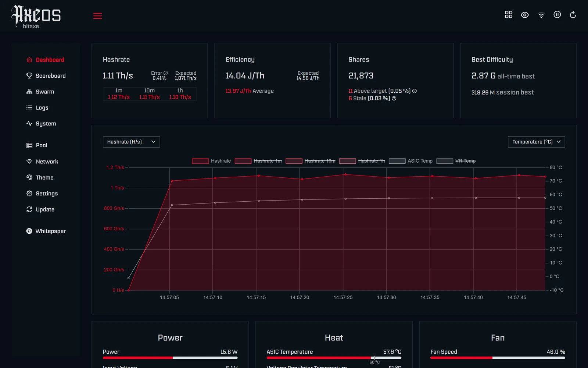Click the AxeOS bitaxe logo
The height and width of the screenshot is (368, 588).
[x=36, y=17]
